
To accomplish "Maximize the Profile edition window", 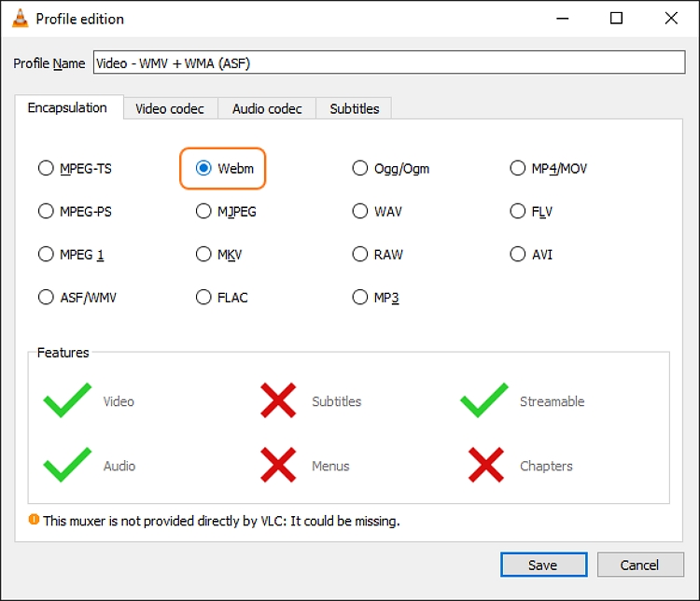I will (617, 19).
